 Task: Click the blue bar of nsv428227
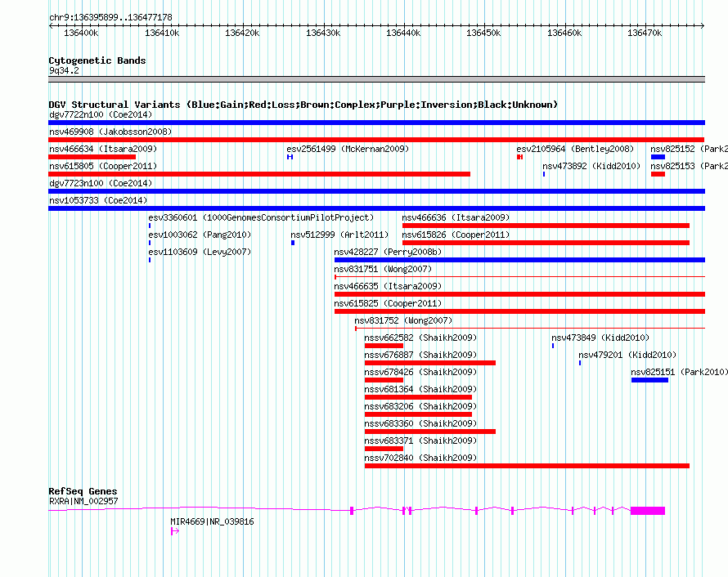[519, 260]
